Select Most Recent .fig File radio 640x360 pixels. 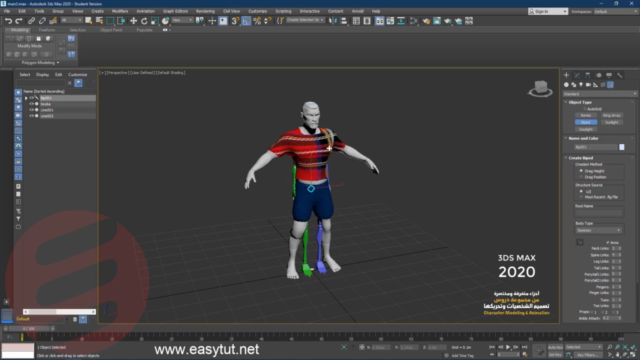581,197
